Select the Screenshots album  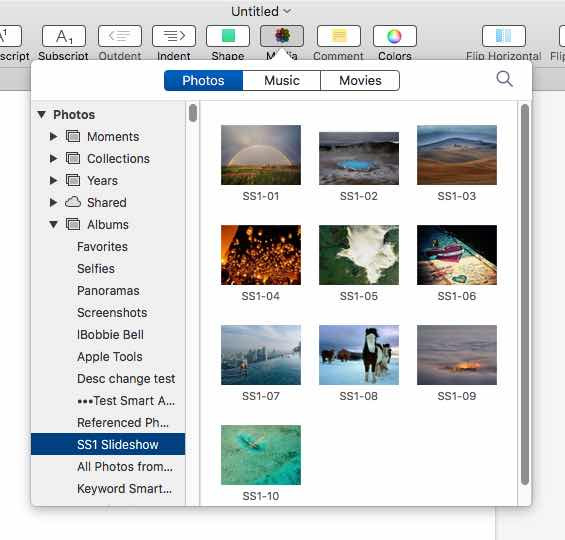click(x=108, y=313)
